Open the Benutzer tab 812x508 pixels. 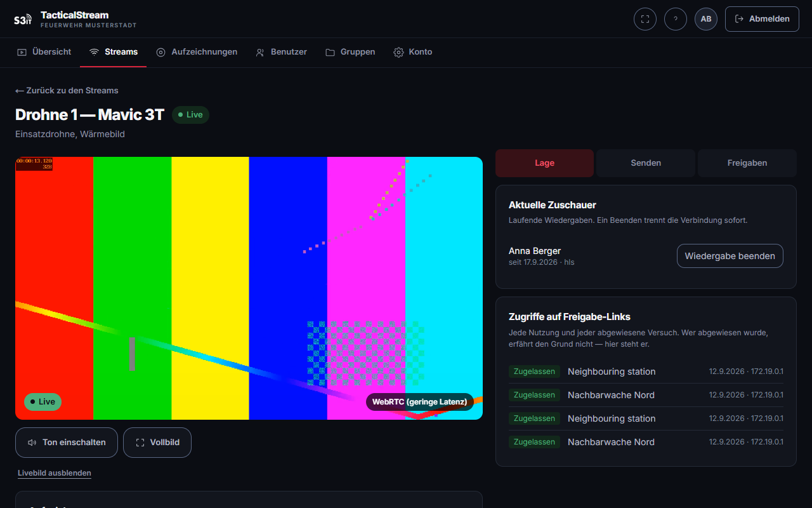281,52
